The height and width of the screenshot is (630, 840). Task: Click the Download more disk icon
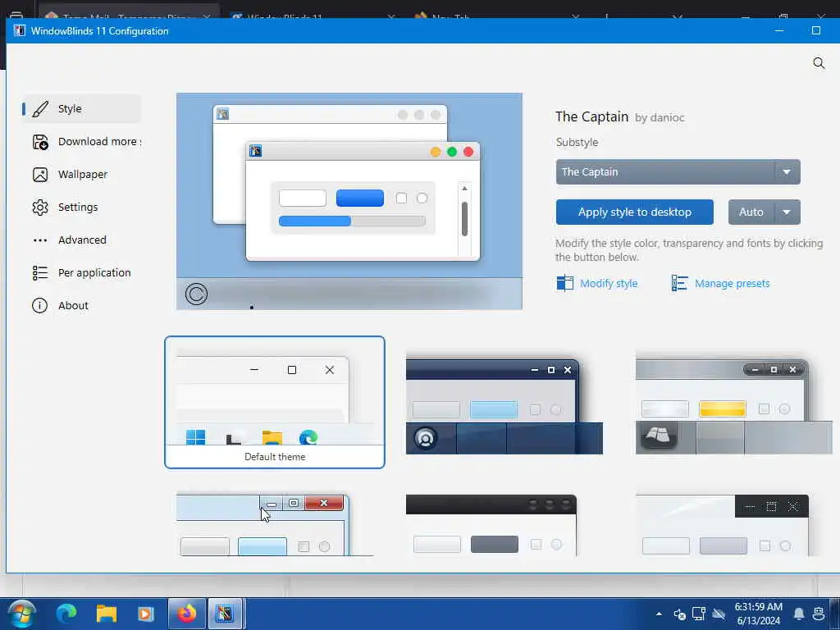coord(40,142)
